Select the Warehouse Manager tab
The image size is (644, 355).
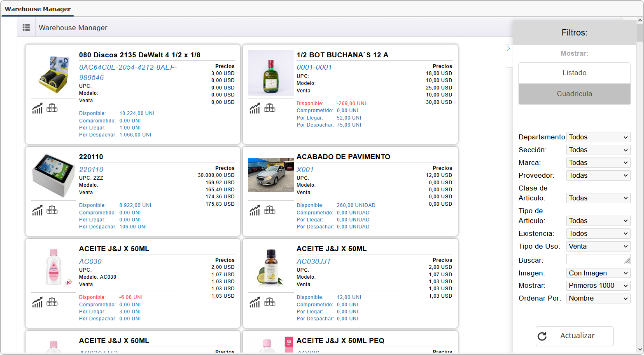(37, 9)
